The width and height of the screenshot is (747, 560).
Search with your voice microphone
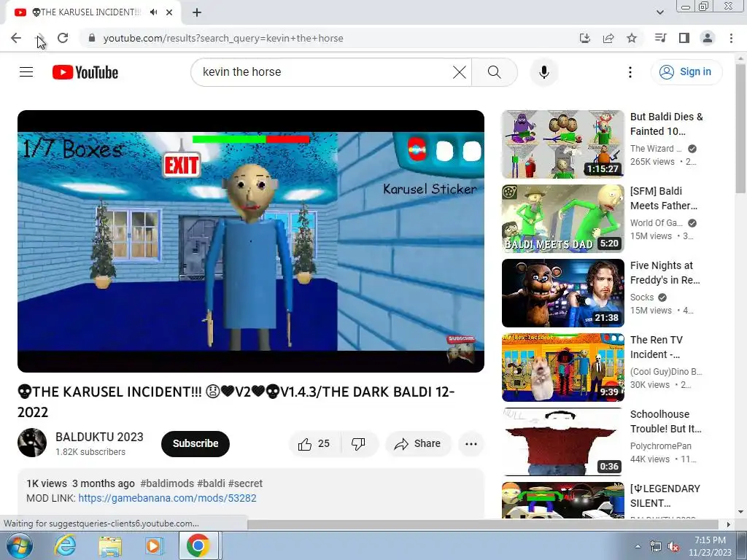(x=544, y=72)
